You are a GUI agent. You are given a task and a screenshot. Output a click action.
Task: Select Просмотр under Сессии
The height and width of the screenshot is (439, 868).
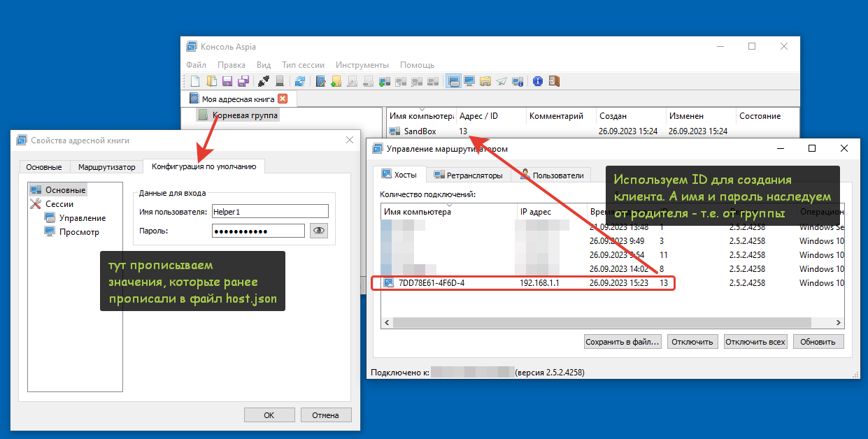click(x=79, y=232)
